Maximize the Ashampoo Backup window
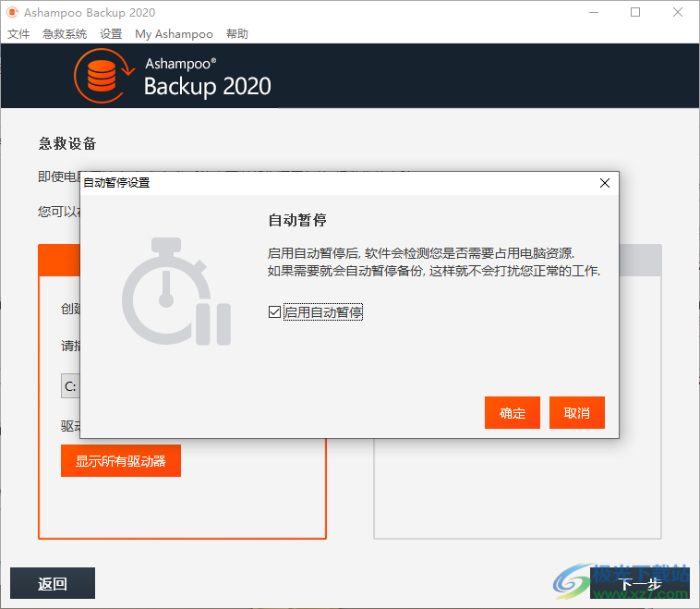 coord(635,13)
